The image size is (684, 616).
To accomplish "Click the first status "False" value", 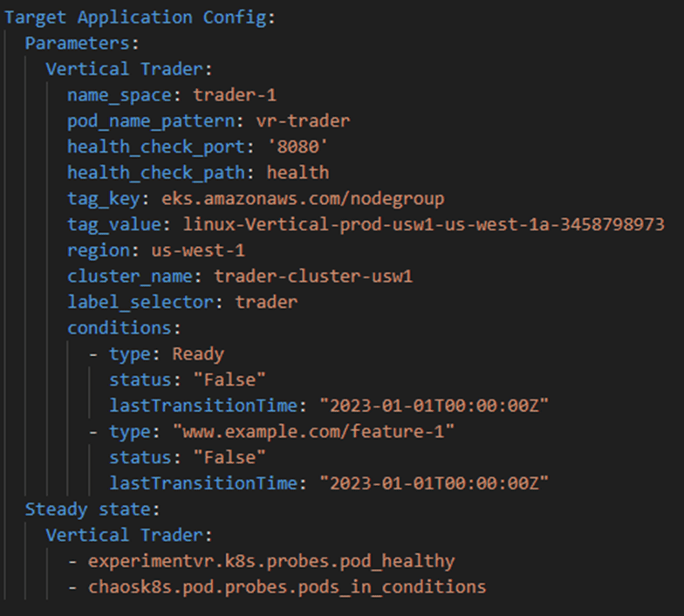I will coord(229,380).
